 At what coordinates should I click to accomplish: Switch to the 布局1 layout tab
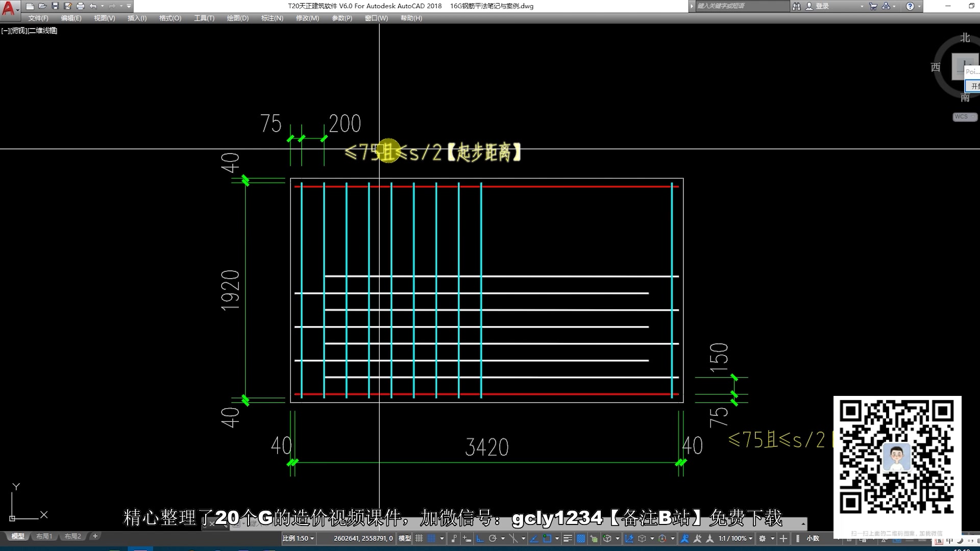point(44,536)
